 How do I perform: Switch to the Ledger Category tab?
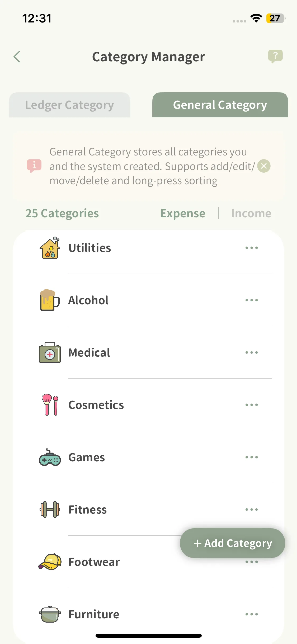coord(69,105)
